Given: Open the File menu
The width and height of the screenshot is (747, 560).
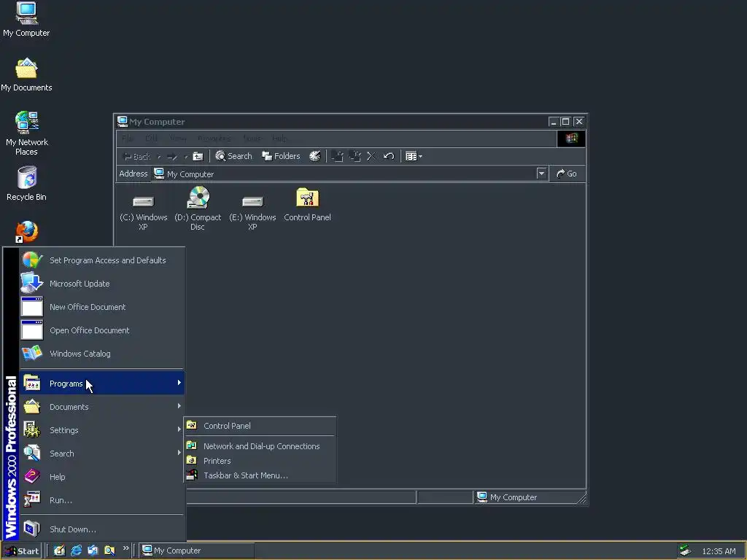Looking at the screenshot, I should [127, 139].
